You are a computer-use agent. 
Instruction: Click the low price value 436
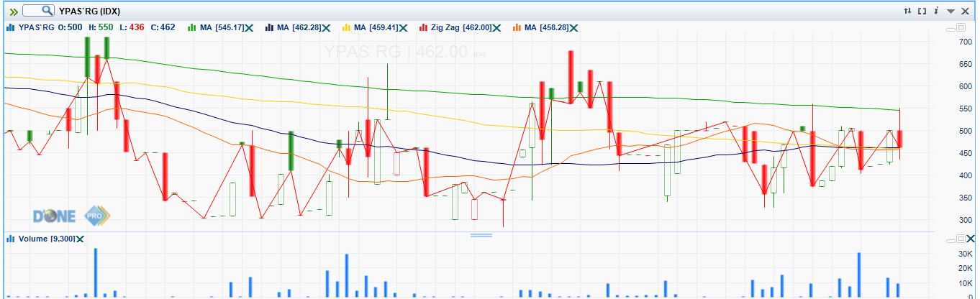click(135, 27)
